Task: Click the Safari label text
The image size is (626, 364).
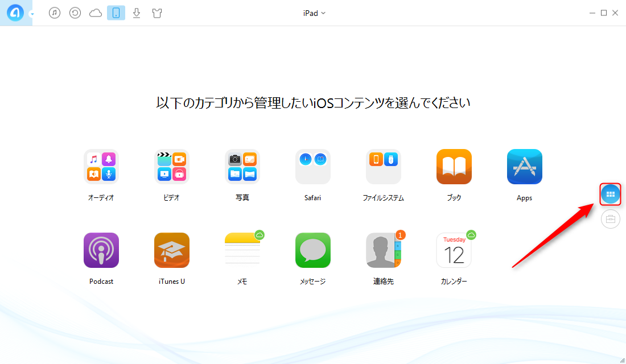Action: (x=312, y=198)
